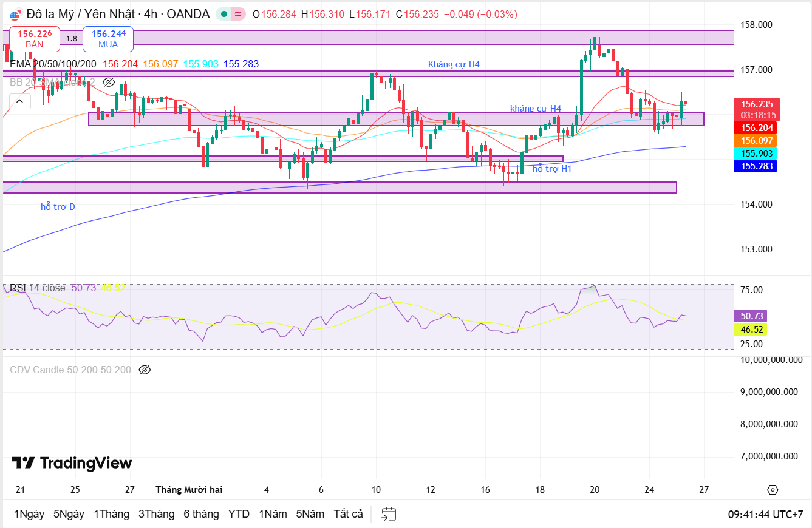Image resolution: width=812 pixels, height=528 pixels.
Task: Click the TradingView logo
Action: click(72, 463)
